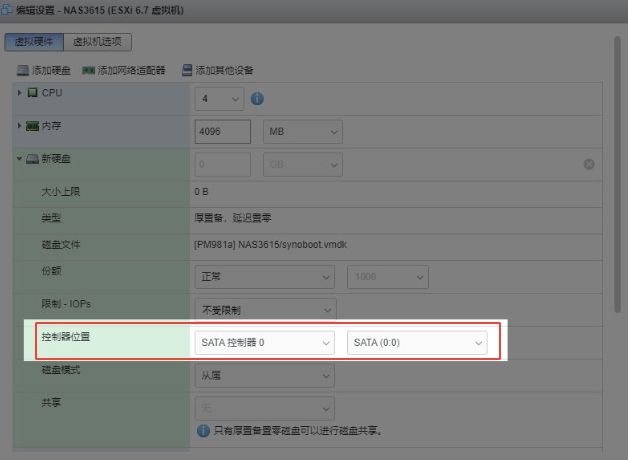This screenshot has height=460, width=628.
Task: Open the 限制 - IOPs dropdown 不受限制
Action: coord(266,310)
